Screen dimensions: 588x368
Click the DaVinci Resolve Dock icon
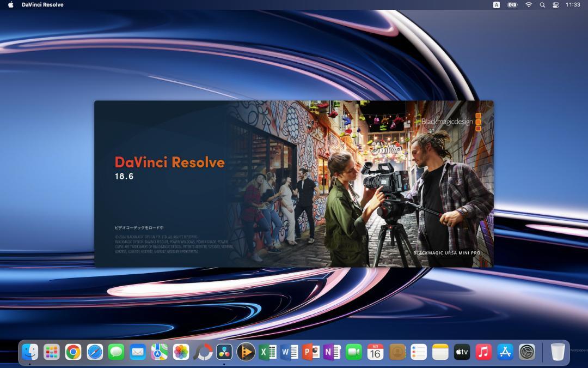224,352
